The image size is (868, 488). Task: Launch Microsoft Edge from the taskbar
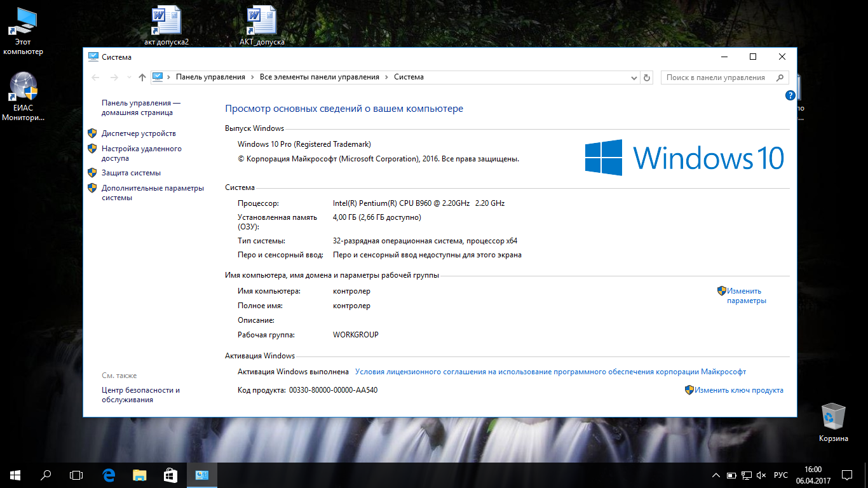[x=109, y=475]
